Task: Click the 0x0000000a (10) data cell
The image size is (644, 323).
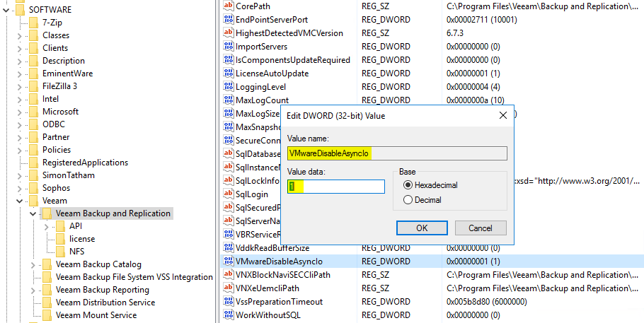Action: click(x=475, y=100)
